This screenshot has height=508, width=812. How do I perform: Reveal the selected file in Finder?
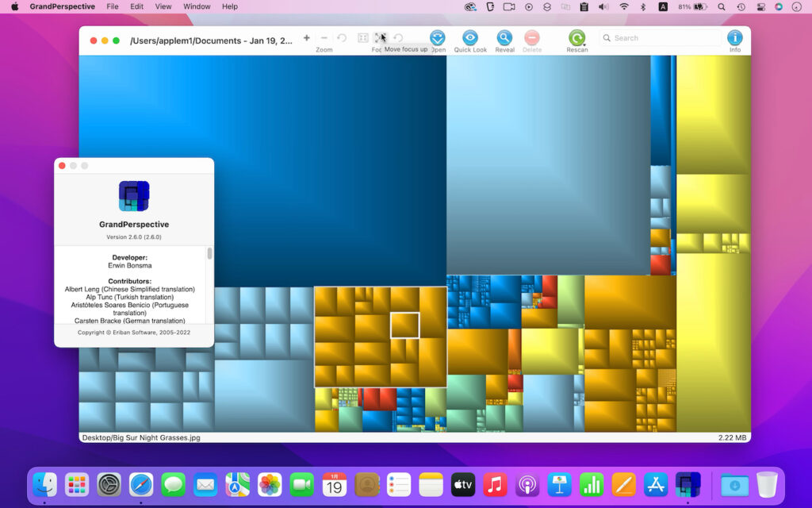(504, 37)
